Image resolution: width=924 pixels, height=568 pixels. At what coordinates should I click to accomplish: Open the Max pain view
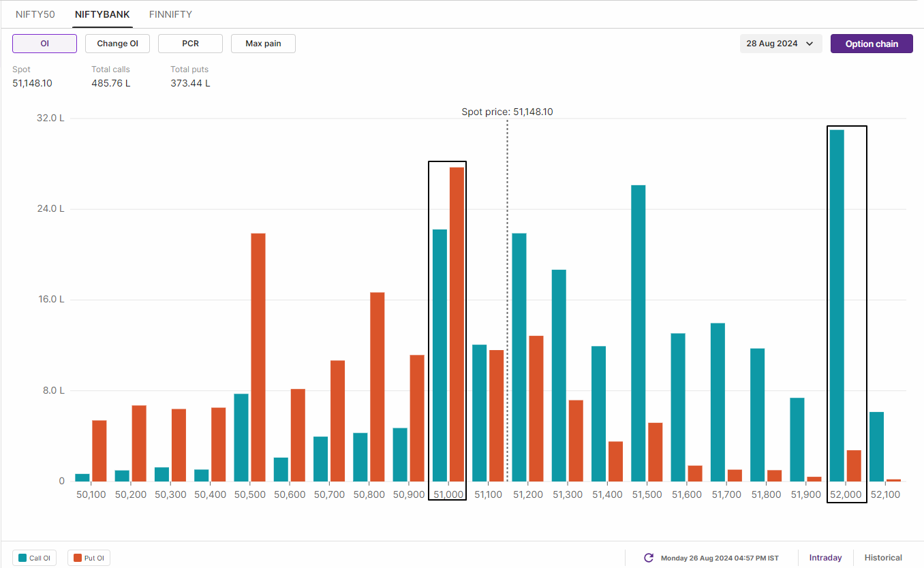(x=263, y=44)
